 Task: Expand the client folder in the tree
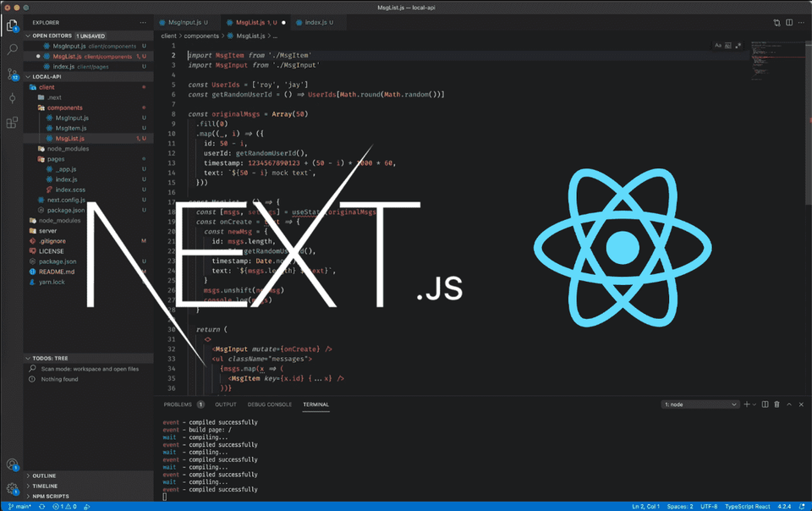pyautogui.click(x=89, y=87)
